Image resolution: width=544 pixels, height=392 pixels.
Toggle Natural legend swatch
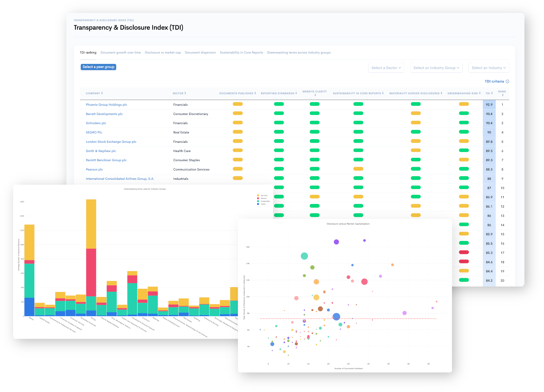(x=258, y=198)
